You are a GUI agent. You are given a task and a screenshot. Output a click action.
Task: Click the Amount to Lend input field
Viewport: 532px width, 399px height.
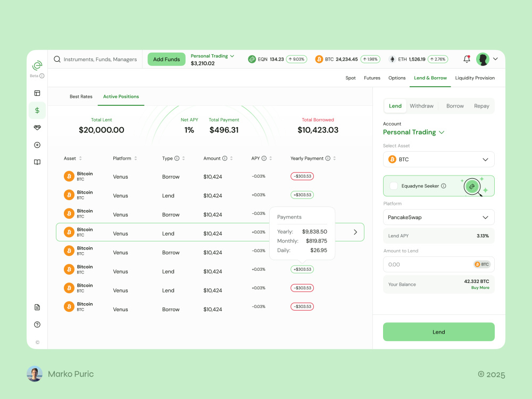tap(439, 264)
